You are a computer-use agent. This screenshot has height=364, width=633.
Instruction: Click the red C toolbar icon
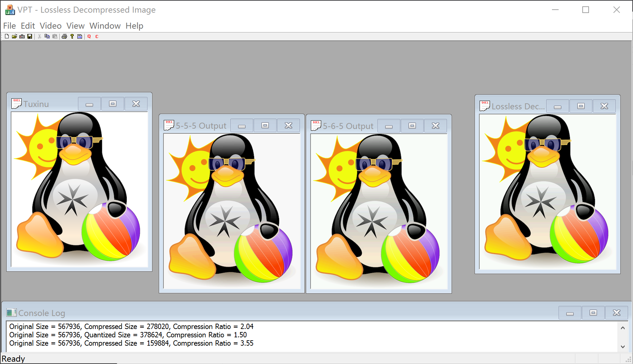[x=97, y=36]
